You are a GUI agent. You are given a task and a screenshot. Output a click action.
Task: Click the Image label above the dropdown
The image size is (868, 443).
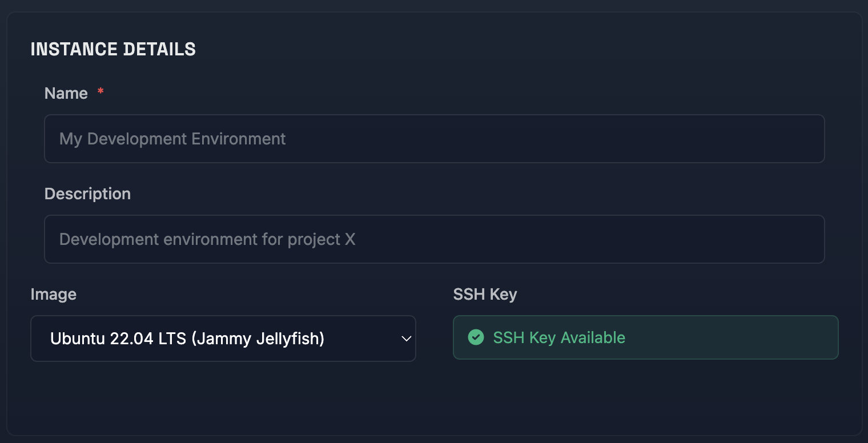pyautogui.click(x=54, y=294)
